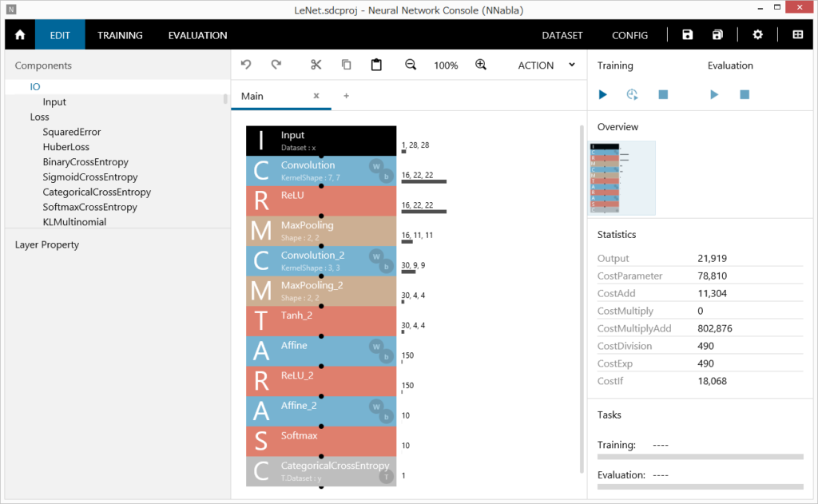Zoom out with the minus magnifier
The image size is (818, 504).
411,65
